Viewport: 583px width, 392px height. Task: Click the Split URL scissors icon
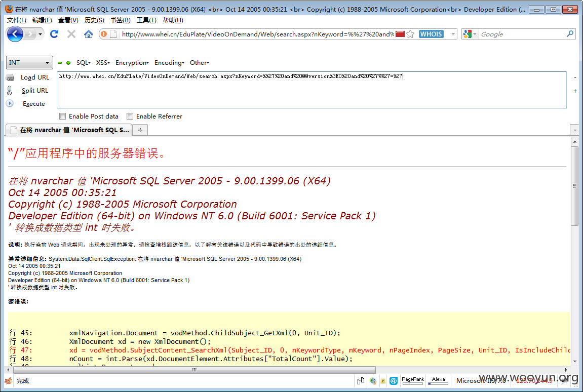pos(10,90)
